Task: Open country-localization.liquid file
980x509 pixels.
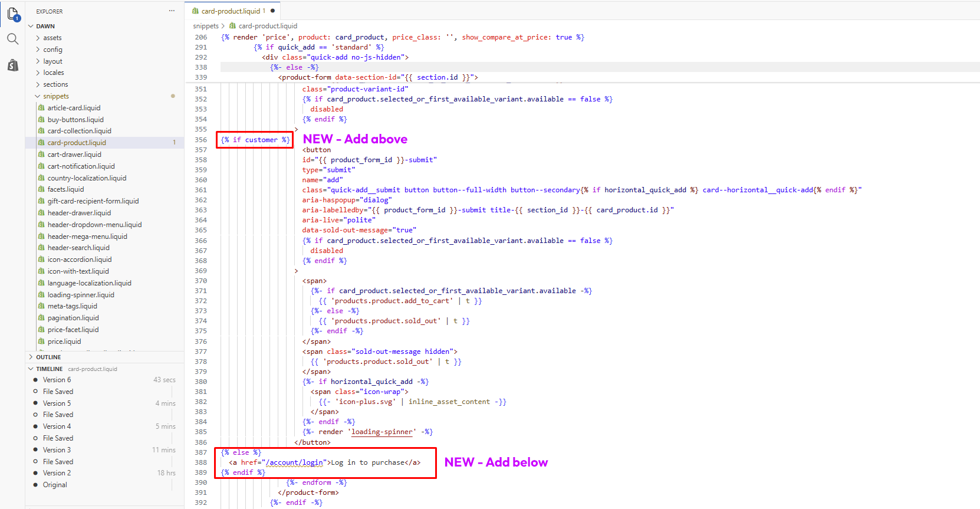Action: (x=87, y=178)
